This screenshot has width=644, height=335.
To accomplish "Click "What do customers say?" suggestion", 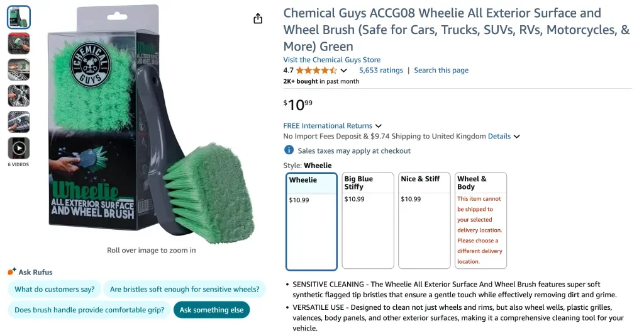I will pos(55,290).
